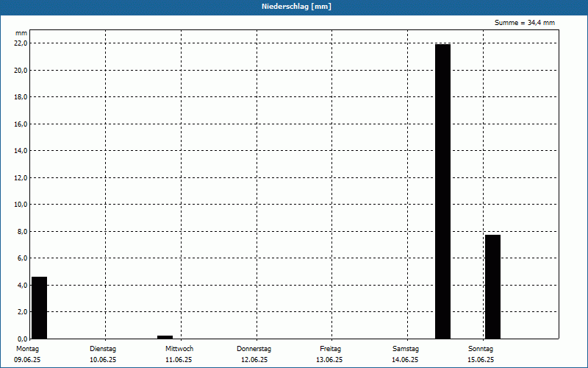Click the Donnerstag day label

click(254, 349)
